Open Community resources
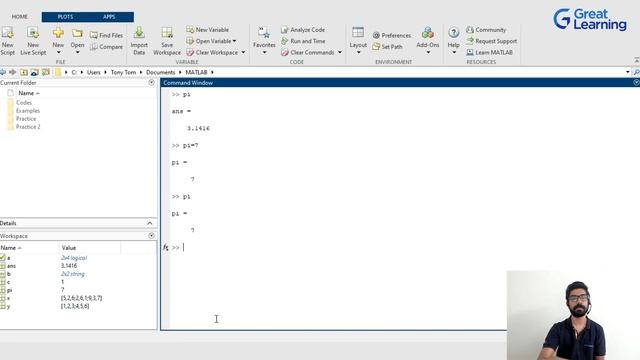640x360 pixels. 486,30
